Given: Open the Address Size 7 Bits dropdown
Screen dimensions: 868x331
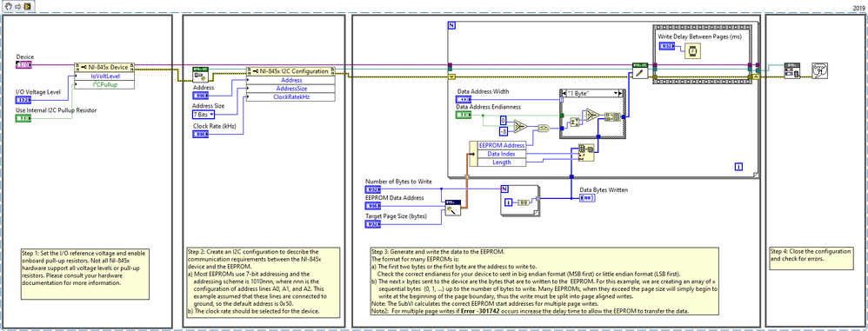Looking at the screenshot, I should tap(204, 115).
